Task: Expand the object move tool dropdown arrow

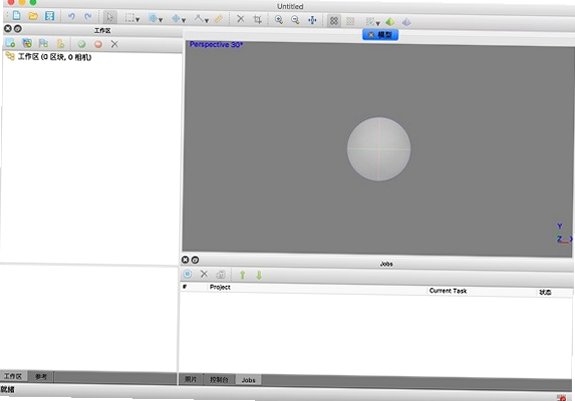Action: click(184, 20)
